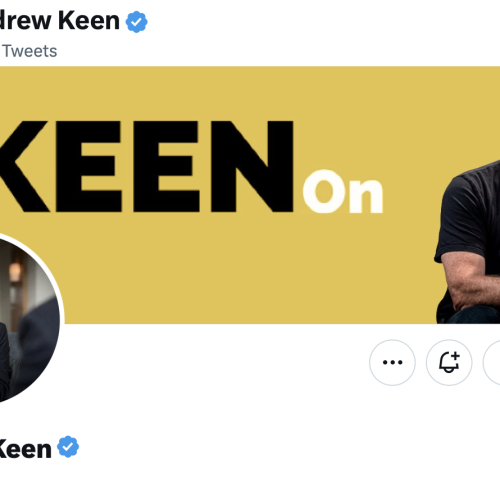Open the yellow Keen On banner image
Viewport: 500px width, 500px height.
[250, 195]
